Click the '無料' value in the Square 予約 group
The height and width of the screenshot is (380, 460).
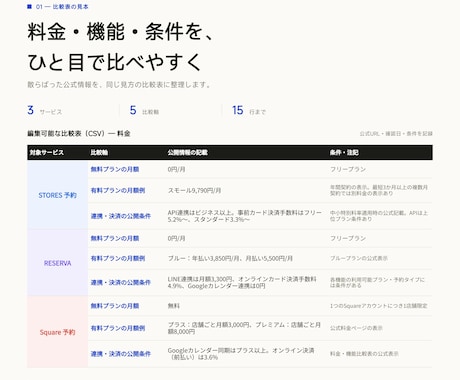173,306
